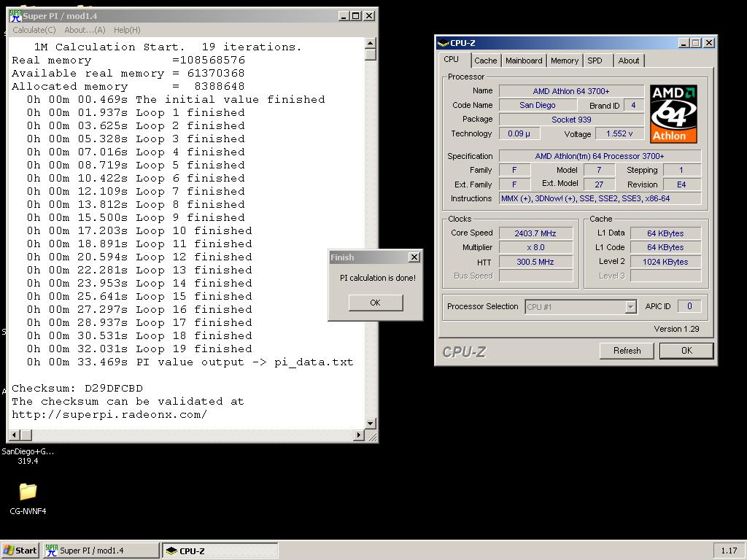Open the Help(H) menu
747x560 pixels.
tap(127, 30)
